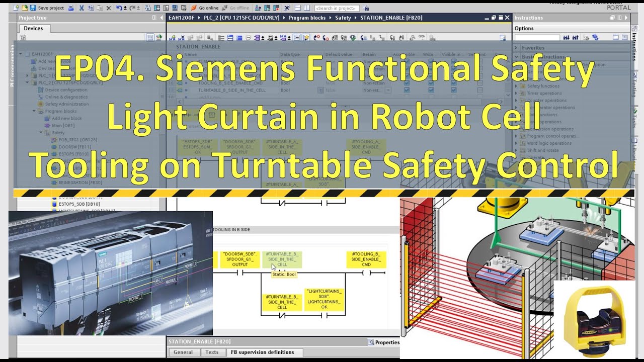Click the Go offline button
The image size is (644, 362).
(235, 8)
